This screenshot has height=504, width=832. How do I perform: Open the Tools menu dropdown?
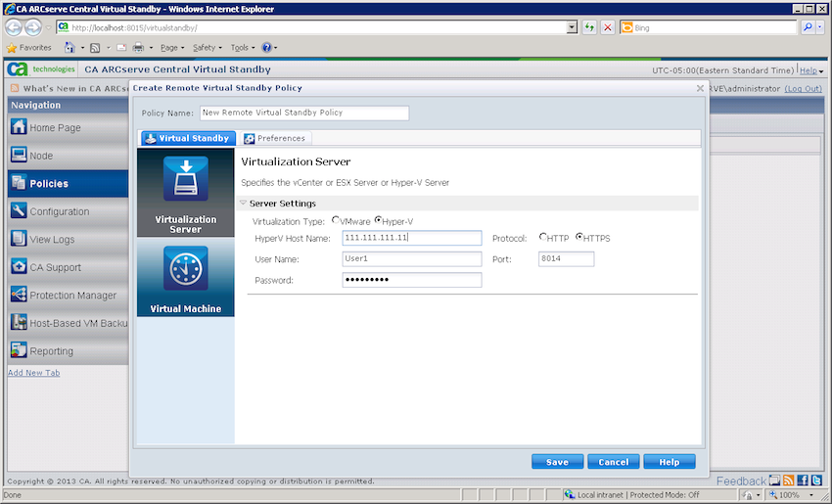tap(243, 48)
